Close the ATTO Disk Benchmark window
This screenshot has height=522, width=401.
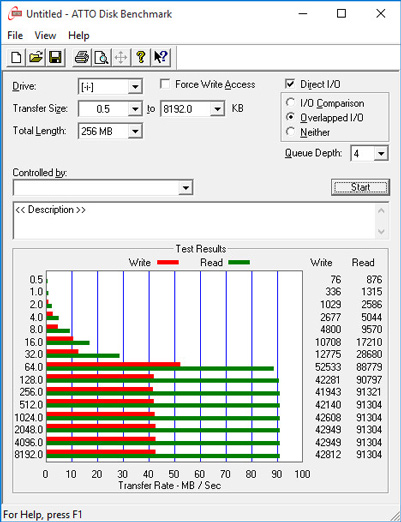(381, 14)
